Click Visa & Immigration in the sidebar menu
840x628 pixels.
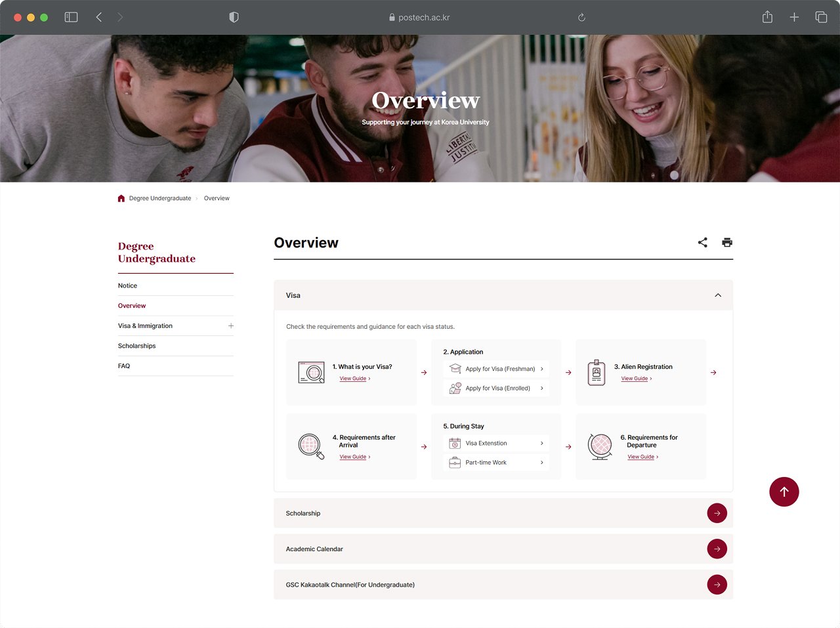(145, 325)
